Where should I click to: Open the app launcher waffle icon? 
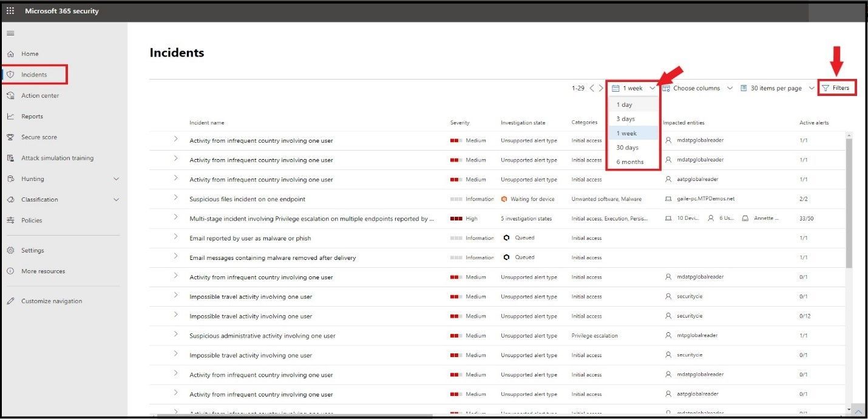(x=10, y=11)
